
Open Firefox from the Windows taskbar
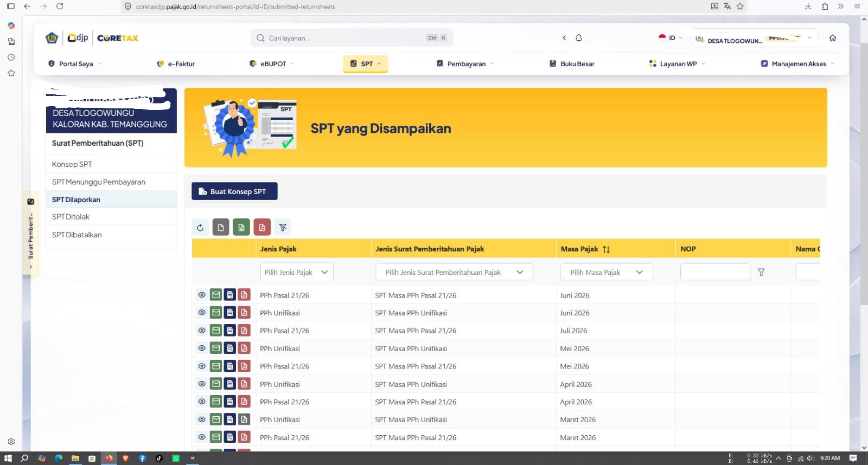[109, 458]
